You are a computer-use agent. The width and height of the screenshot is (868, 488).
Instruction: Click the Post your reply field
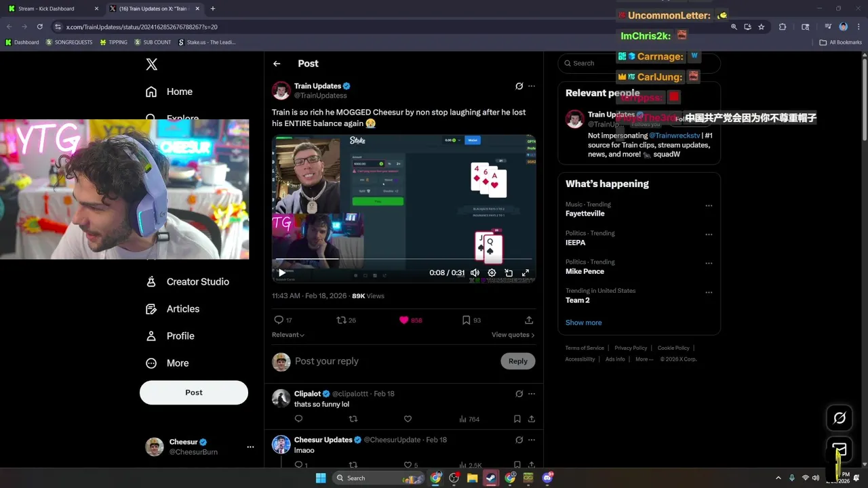[x=393, y=361]
